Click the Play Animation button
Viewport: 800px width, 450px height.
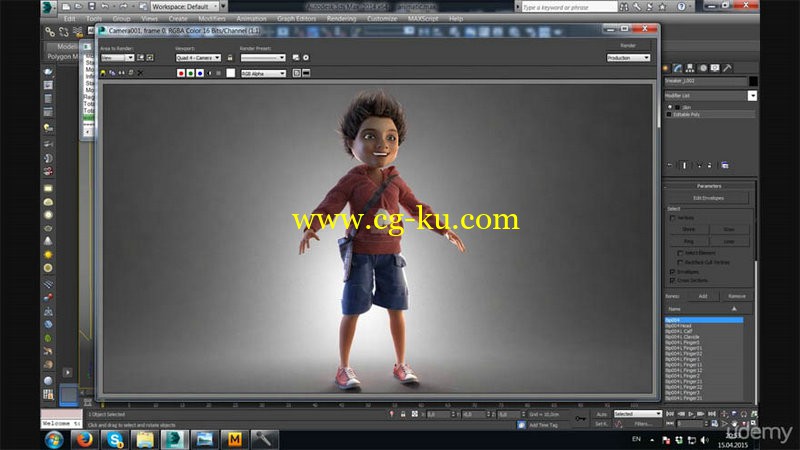coord(690,414)
